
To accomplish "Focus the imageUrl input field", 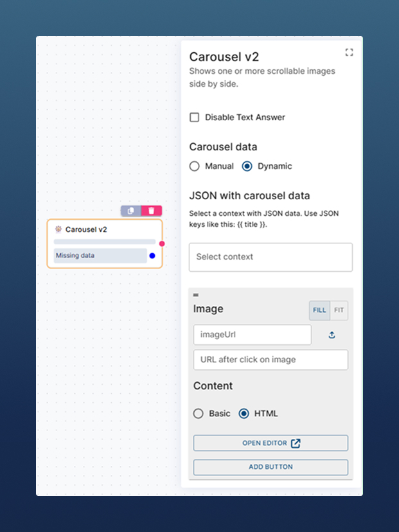I will point(252,335).
